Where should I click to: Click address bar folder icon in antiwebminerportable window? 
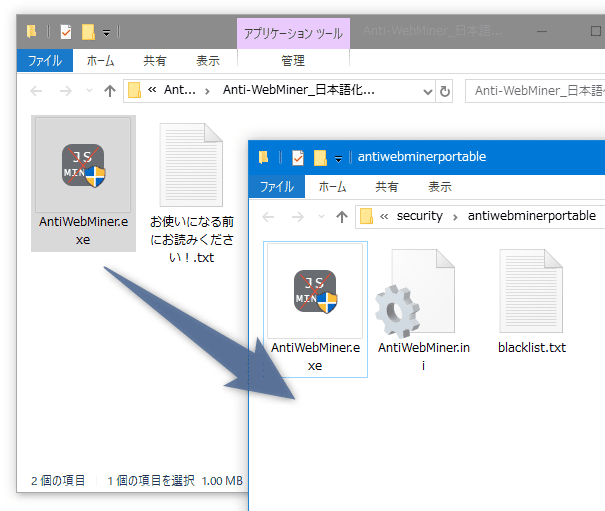[366, 217]
